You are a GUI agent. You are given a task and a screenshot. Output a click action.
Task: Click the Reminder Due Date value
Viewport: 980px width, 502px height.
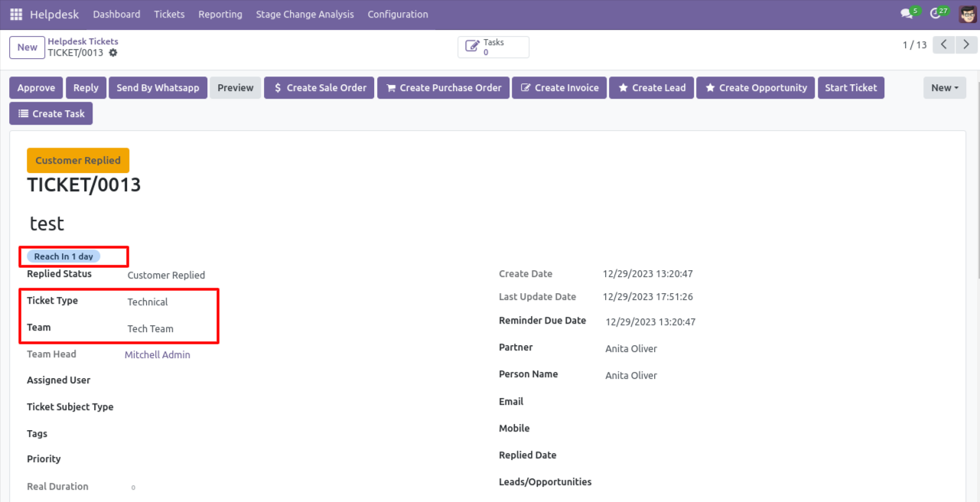tap(651, 322)
